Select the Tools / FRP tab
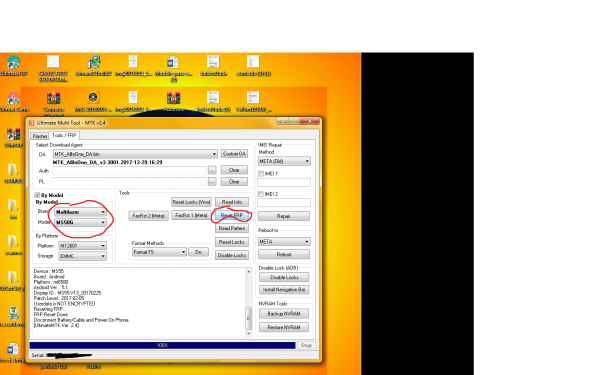Screen dimensions: 600x375 tap(64, 135)
